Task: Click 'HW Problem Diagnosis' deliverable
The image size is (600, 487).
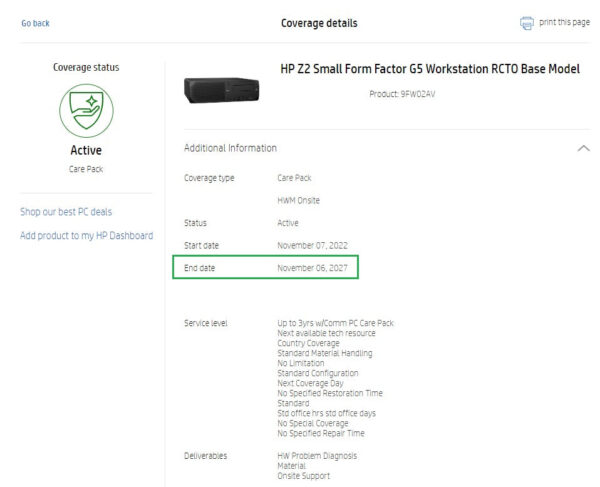Action: [x=317, y=456]
